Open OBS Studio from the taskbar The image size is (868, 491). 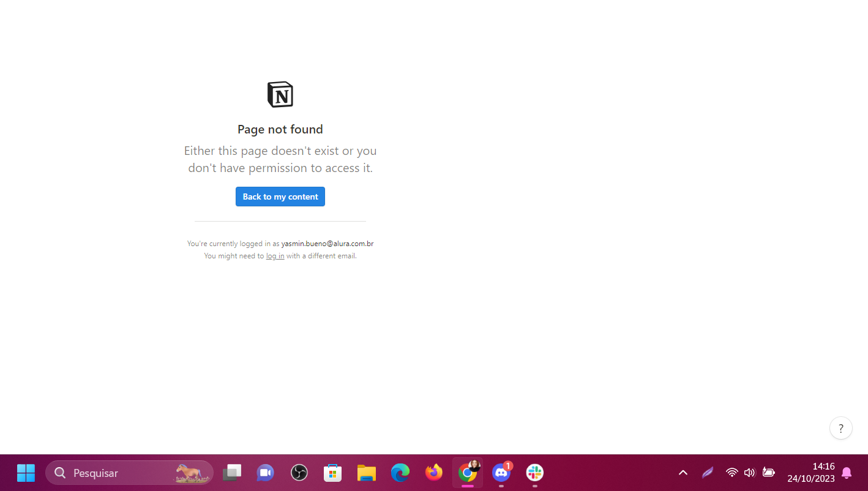pos(299,473)
